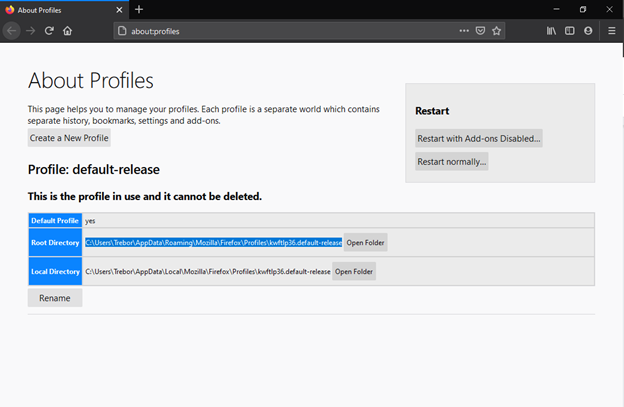Click Restart normally button

pos(452,162)
